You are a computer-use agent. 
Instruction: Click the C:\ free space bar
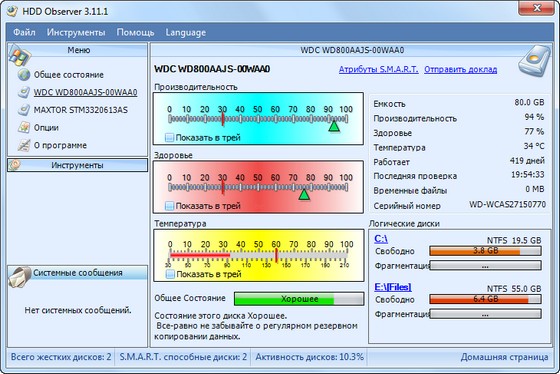485,251
